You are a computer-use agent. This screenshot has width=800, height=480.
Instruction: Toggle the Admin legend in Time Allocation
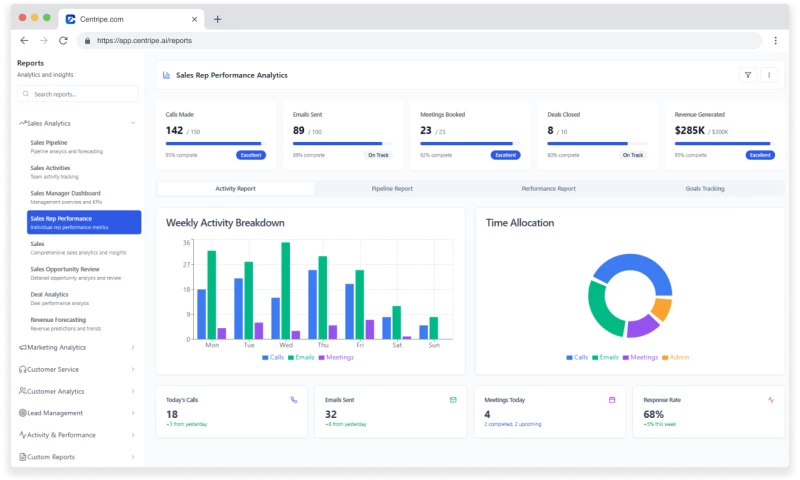point(676,358)
